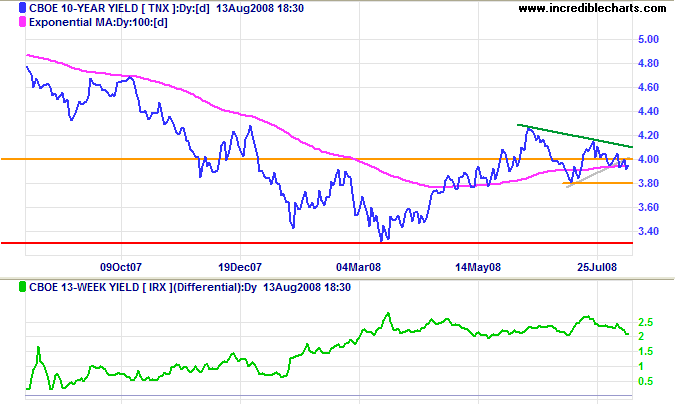Viewport: 675px width, 410px height.
Task: Click the 0.5 differential axis value
Action: coord(645,382)
